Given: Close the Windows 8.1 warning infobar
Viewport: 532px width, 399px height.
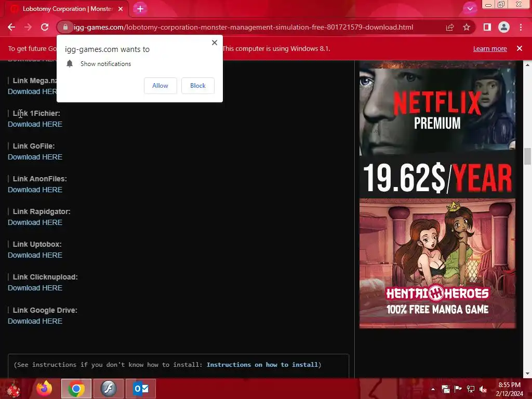Looking at the screenshot, I should [520, 48].
